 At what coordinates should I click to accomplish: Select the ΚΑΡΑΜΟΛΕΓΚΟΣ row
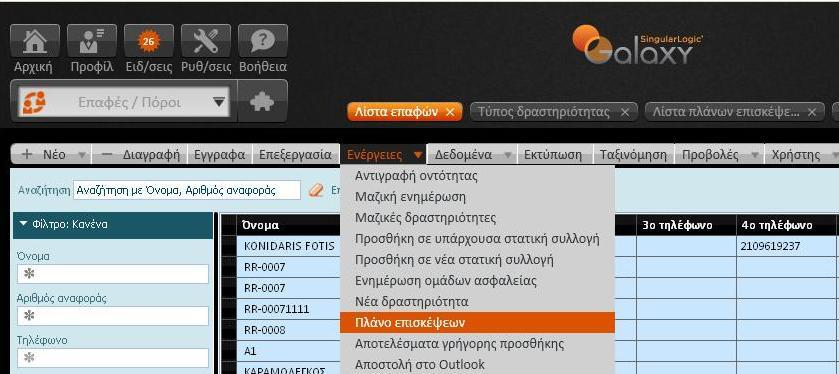click(x=289, y=368)
